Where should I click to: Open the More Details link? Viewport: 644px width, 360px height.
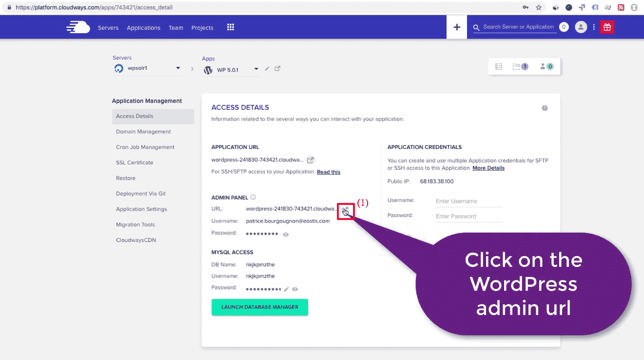(488, 168)
